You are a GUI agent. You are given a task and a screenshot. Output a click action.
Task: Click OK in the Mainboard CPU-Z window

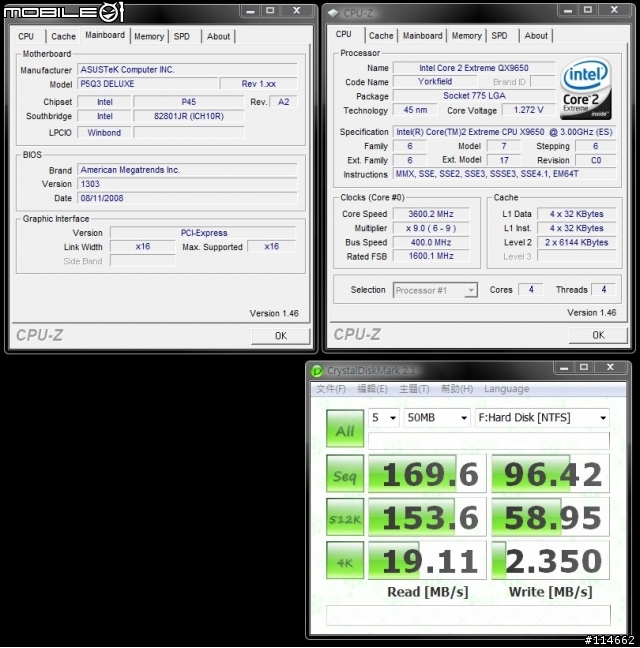281,336
